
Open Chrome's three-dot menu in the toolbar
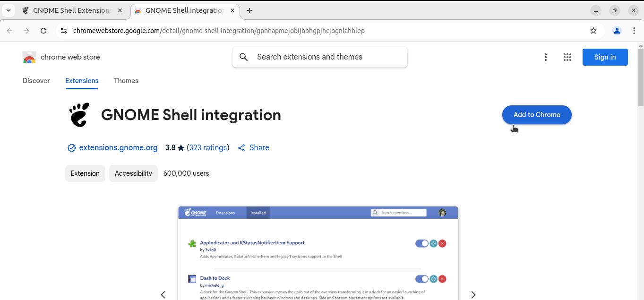(x=634, y=31)
